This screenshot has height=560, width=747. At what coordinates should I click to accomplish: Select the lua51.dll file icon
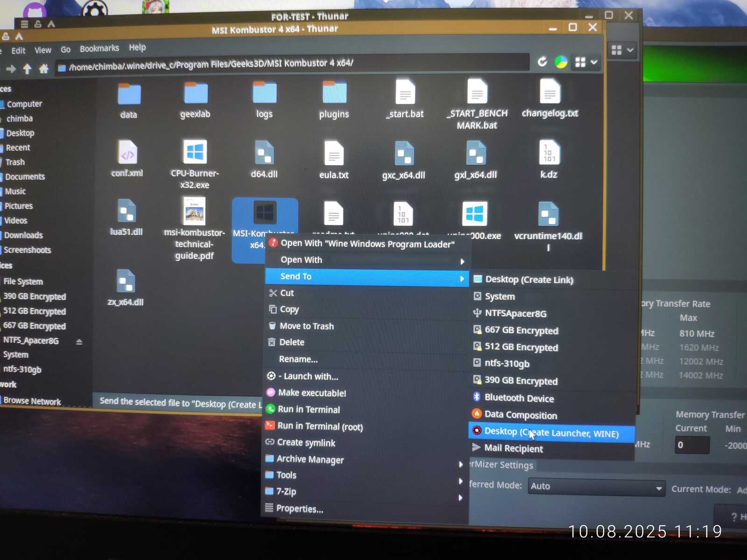(127, 211)
